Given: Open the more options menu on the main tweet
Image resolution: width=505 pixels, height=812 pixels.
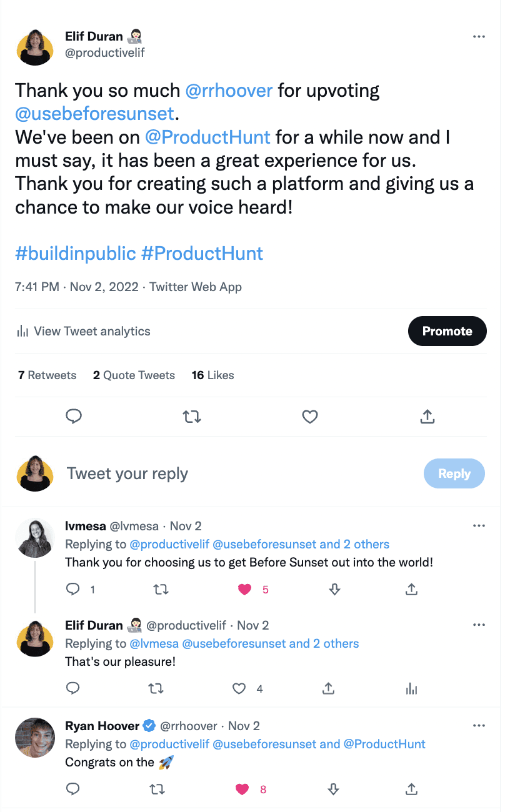Looking at the screenshot, I should point(479,36).
